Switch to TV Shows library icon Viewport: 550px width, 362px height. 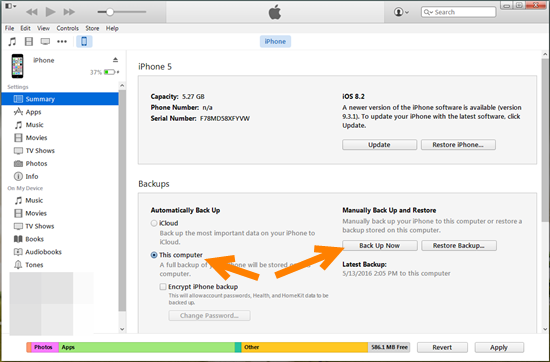45,41
